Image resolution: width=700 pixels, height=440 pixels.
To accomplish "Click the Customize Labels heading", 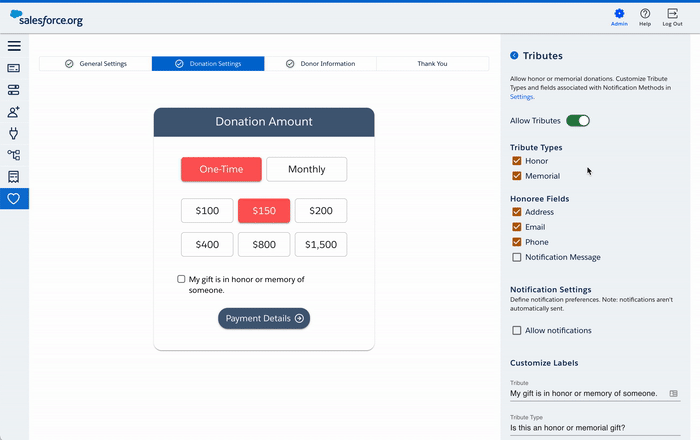I will click(544, 363).
